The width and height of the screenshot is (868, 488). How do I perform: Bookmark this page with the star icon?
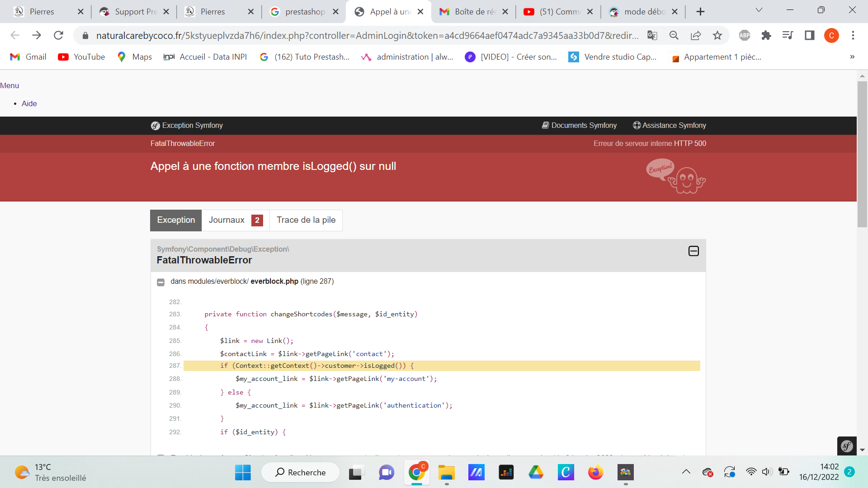[x=717, y=35]
